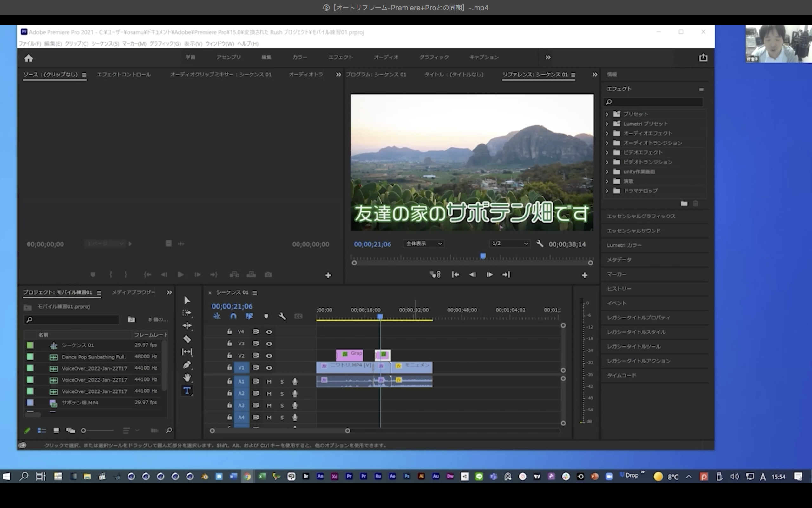Open the シーケンス(S) menu

(x=105, y=44)
